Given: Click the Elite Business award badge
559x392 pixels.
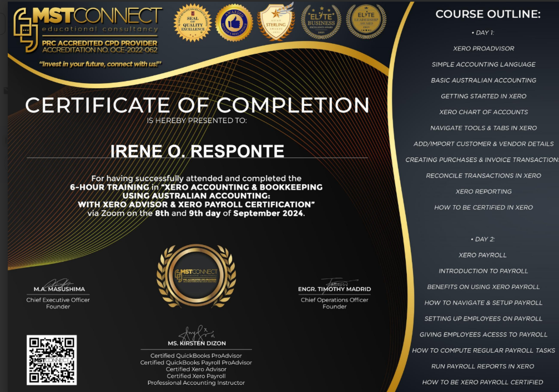Looking at the screenshot, I should point(321,22).
